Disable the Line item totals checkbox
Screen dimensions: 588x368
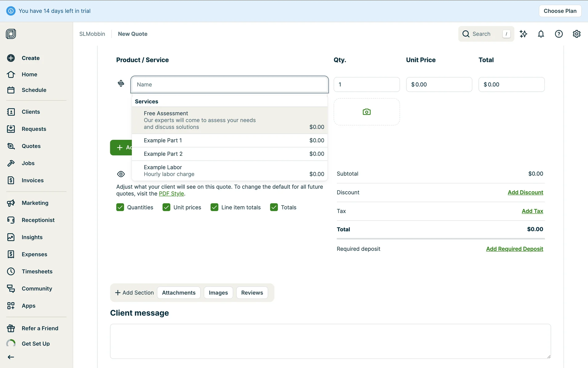214,207
